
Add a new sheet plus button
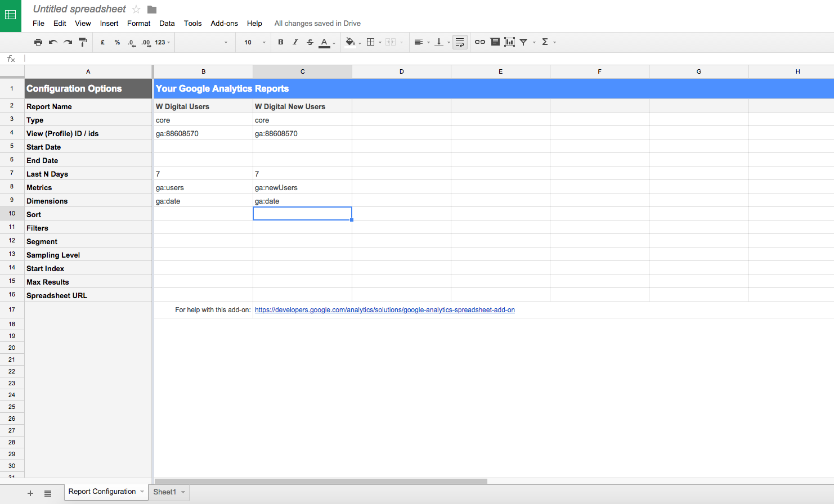coord(30,493)
